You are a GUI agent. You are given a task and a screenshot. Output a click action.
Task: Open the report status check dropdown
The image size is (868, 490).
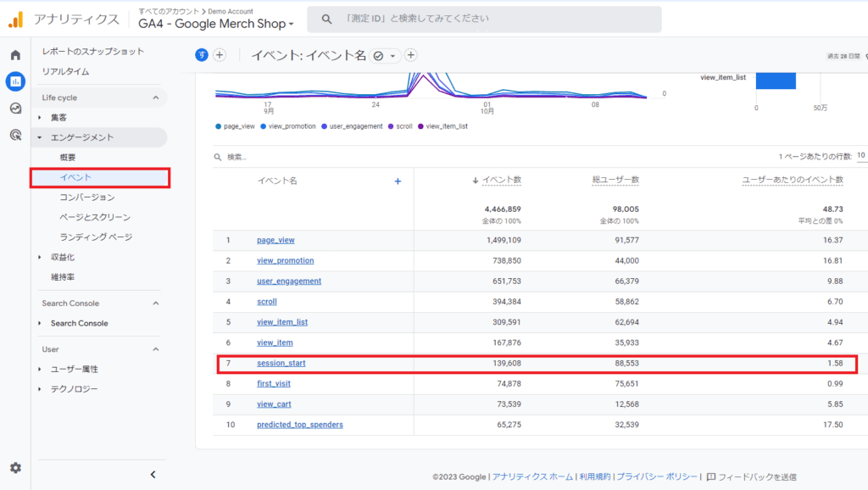tap(386, 55)
